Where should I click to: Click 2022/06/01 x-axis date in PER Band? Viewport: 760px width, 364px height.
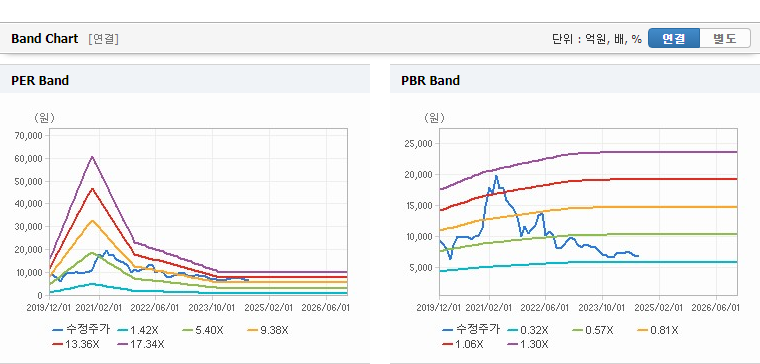(x=156, y=307)
